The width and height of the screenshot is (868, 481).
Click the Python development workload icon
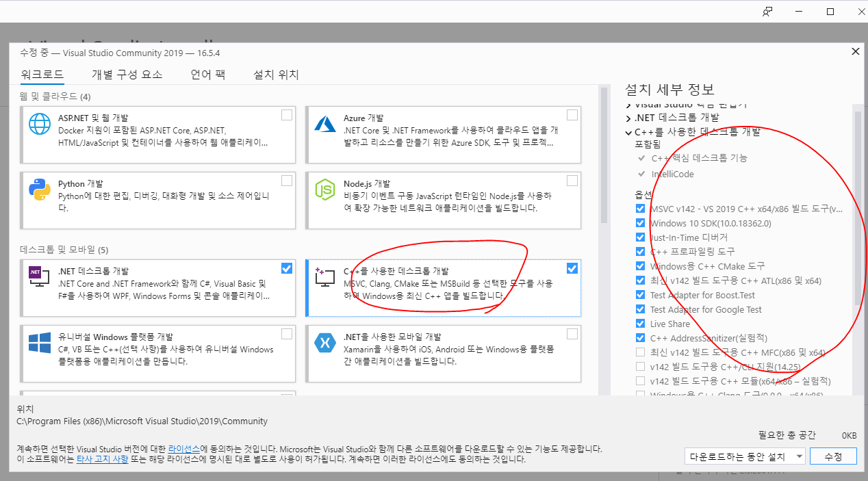coord(40,190)
